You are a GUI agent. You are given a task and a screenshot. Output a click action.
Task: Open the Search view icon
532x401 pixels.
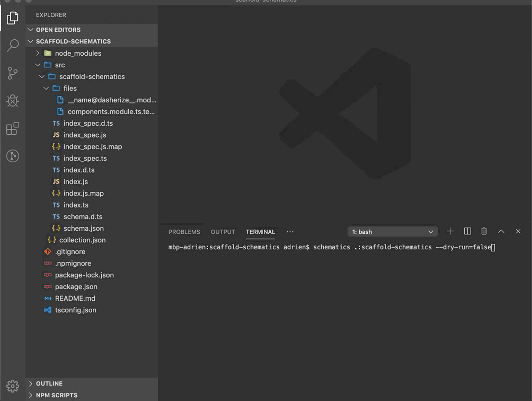click(13, 45)
